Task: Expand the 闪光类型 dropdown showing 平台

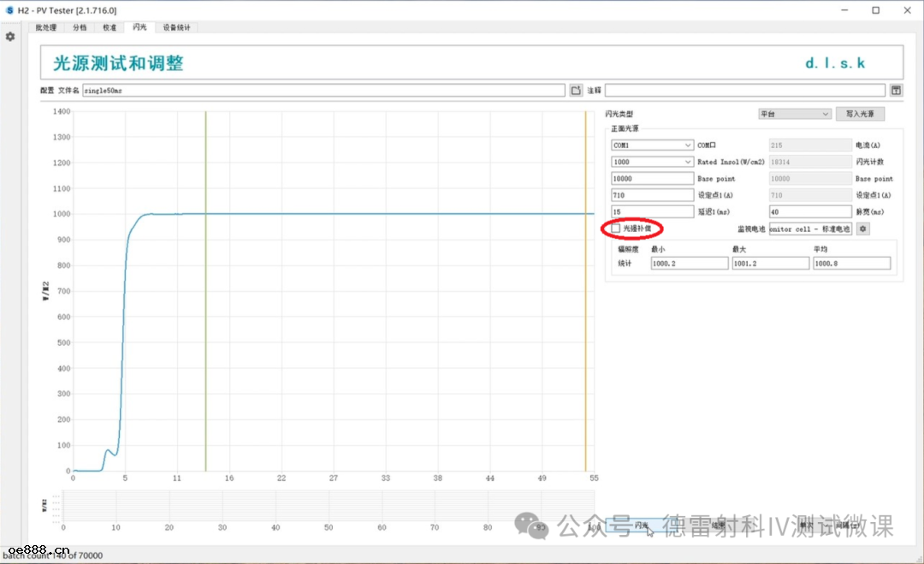Action: (x=794, y=114)
